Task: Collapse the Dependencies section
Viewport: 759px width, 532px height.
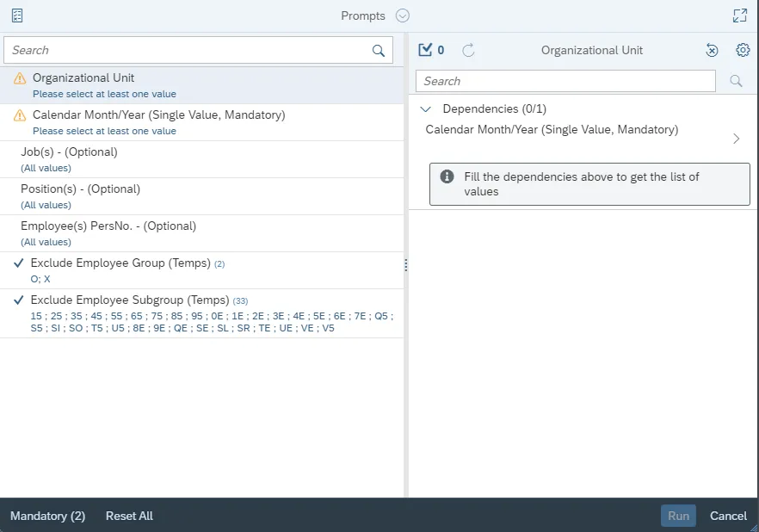Action: tap(425, 109)
